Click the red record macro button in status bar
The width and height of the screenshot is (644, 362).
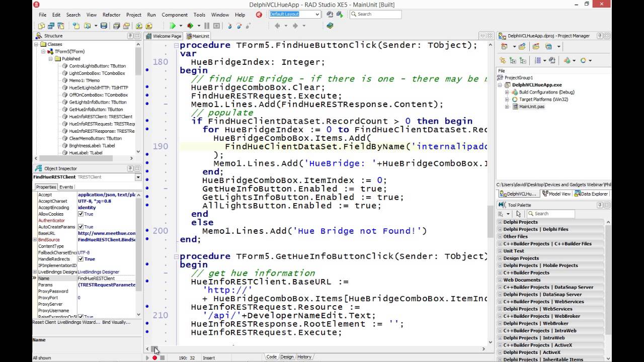pyautogui.click(x=154, y=357)
